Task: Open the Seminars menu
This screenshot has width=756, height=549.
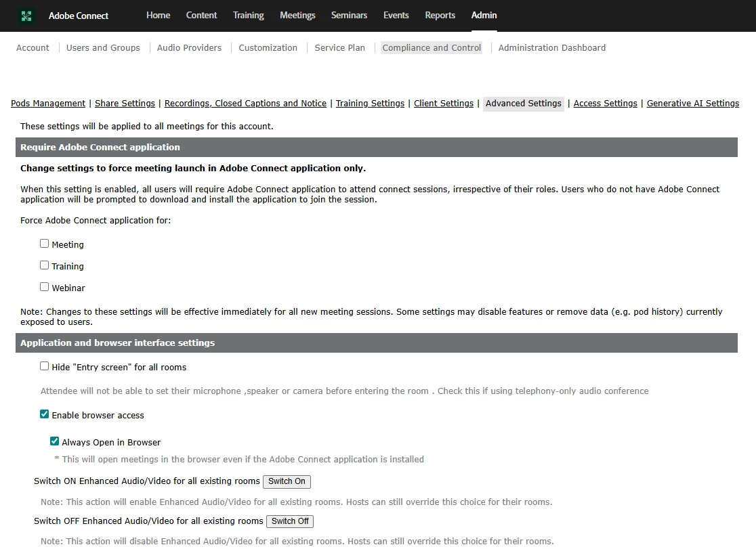Action: pyautogui.click(x=349, y=16)
